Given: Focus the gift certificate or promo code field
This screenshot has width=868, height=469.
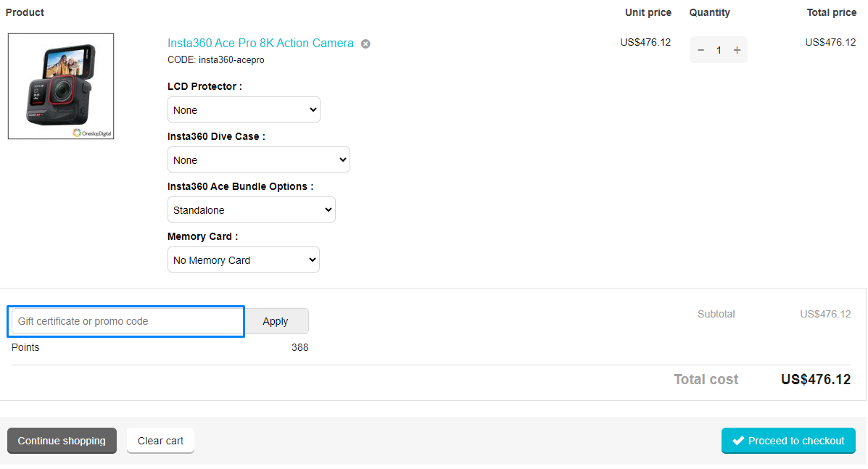Looking at the screenshot, I should tap(127, 321).
